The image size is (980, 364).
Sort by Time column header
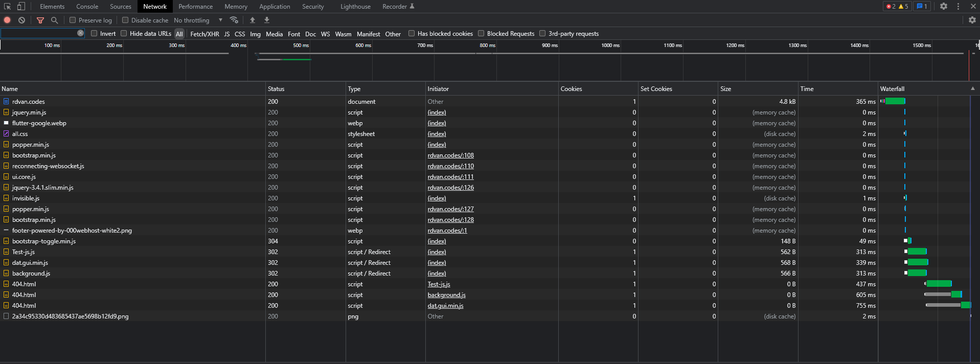tap(838, 88)
